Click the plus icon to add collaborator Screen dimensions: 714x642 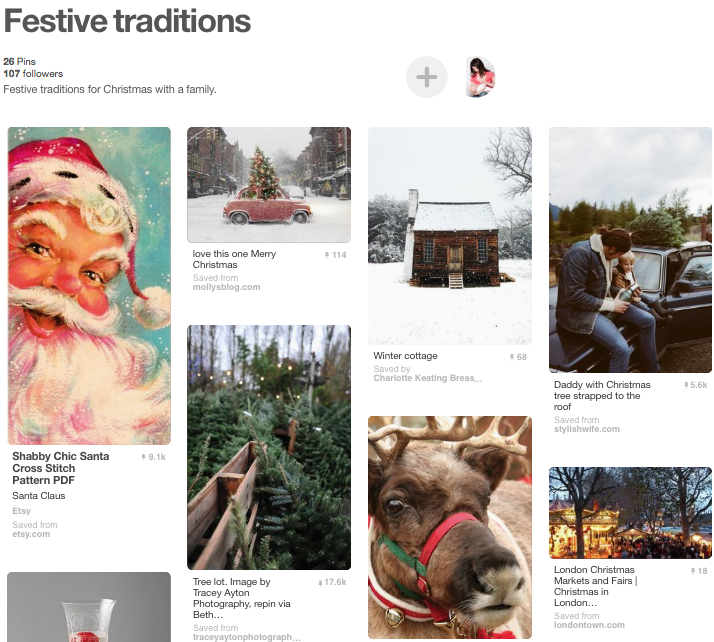pos(427,77)
